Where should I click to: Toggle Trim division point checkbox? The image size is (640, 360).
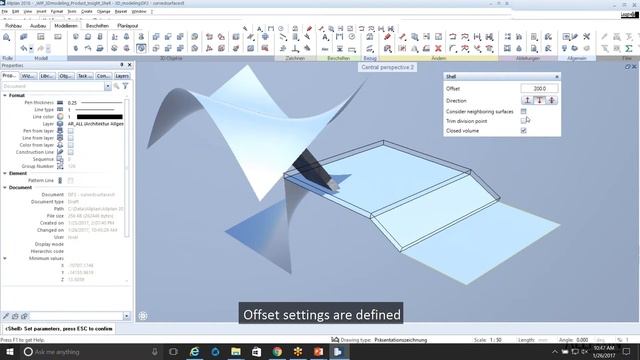coord(524,121)
